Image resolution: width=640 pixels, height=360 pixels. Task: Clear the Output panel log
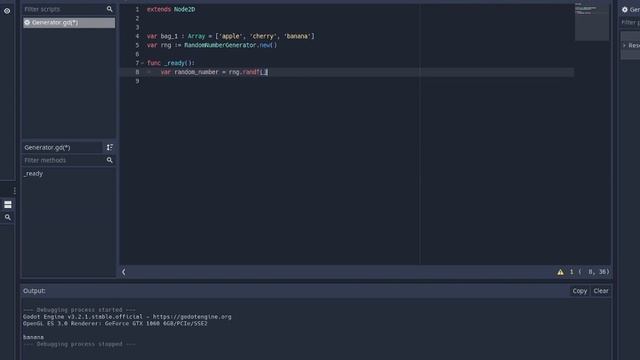[x=601, y=291]
